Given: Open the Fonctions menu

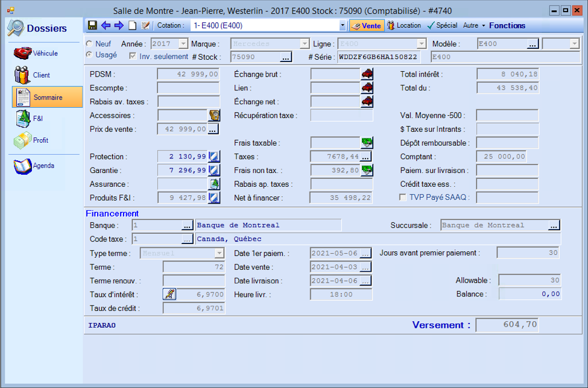Looking at the screenshot, I should click(507, 25).
